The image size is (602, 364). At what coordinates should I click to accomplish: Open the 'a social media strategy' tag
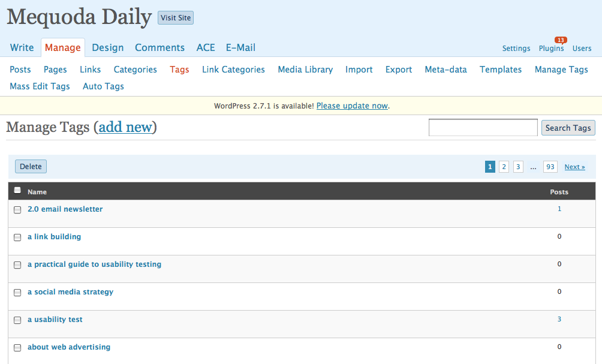coord(71,292)
